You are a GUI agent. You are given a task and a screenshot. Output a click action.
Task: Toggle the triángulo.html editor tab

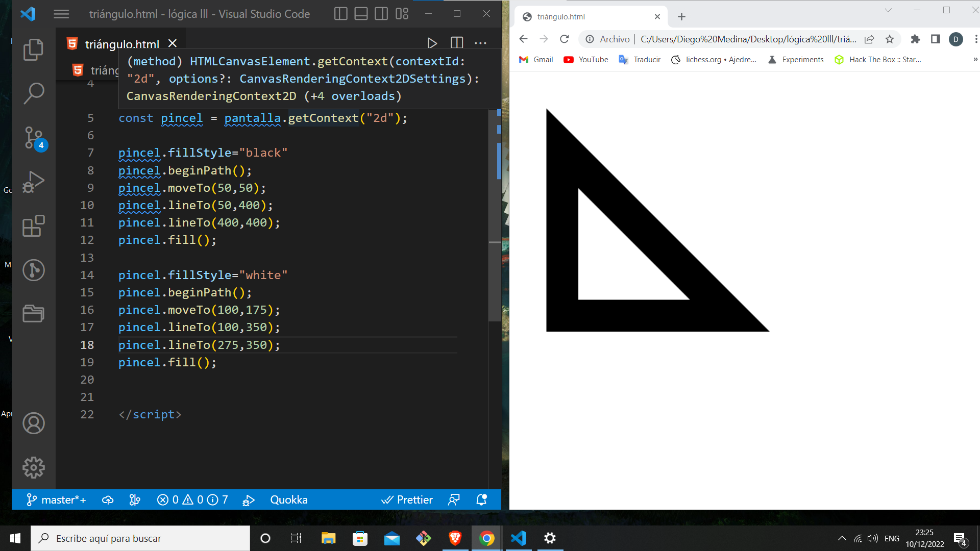(122, 44)
